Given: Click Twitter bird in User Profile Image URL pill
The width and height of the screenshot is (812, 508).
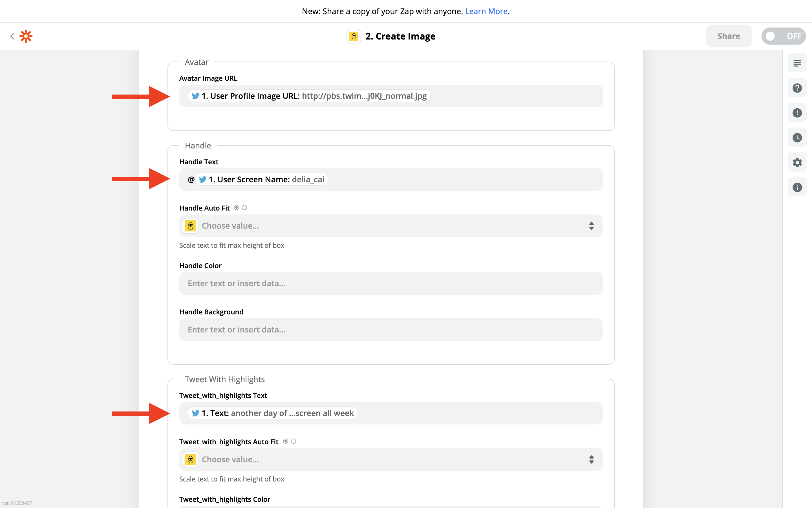Looking at the screenshot, I should 195,96.
